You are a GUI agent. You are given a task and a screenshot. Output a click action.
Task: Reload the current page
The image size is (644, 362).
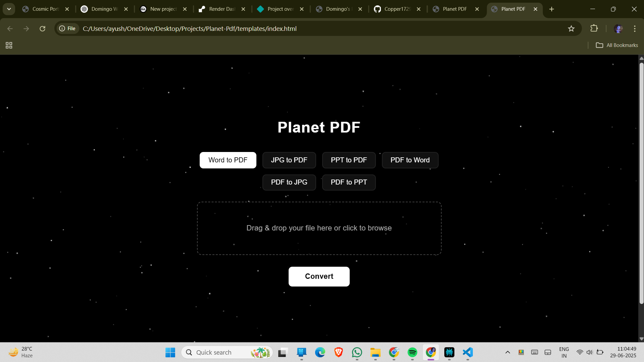(42, 29)
